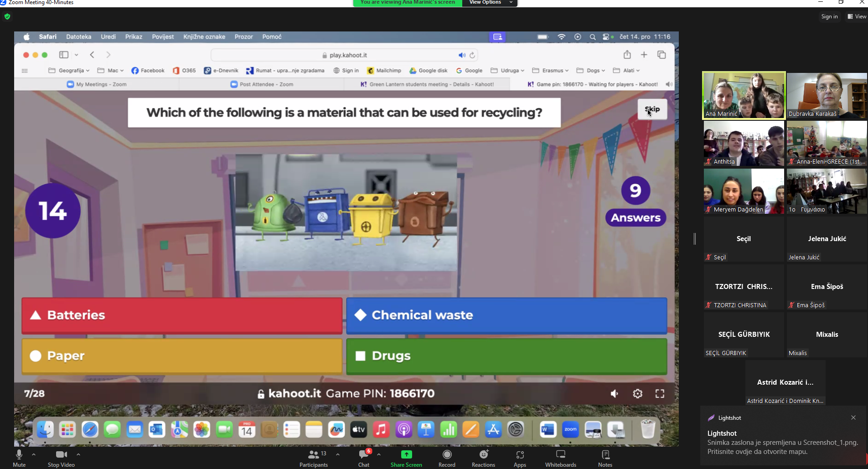Open Safari share icon
This screenshot has height=469, width=868.
[x=627, y=55]
